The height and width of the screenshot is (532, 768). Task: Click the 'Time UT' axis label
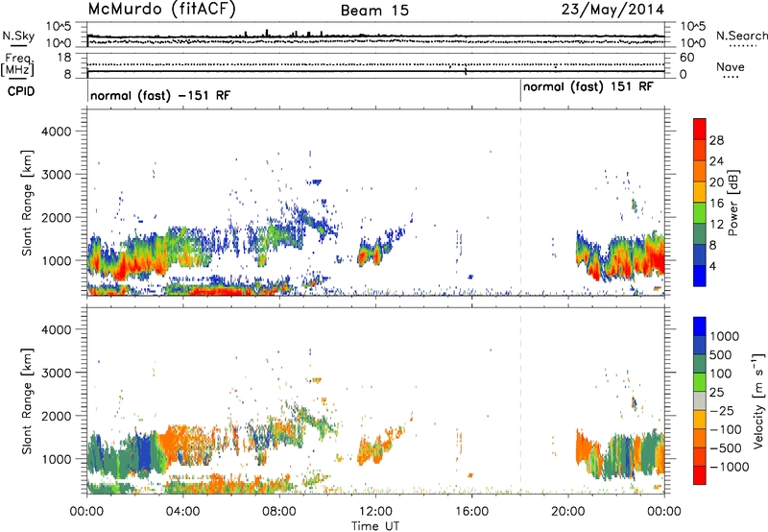375,526
